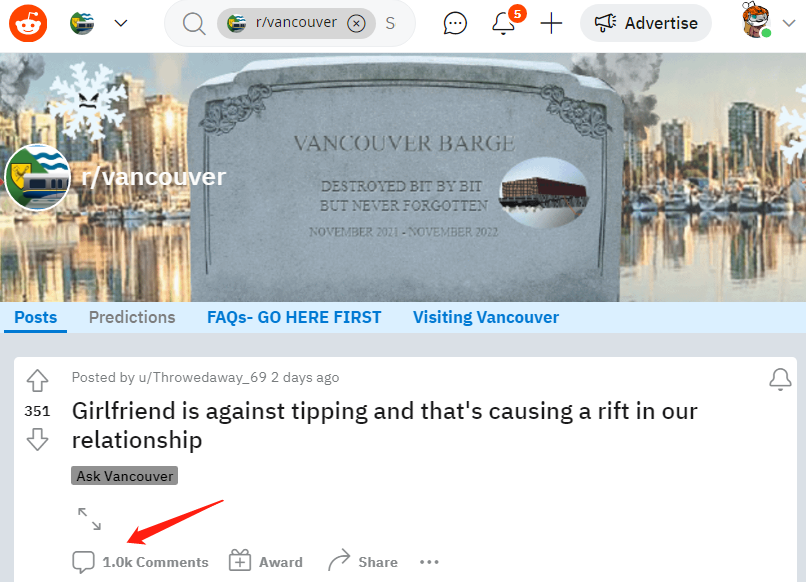Remove r/vancouver filter from search

click(x=356, y=23)
